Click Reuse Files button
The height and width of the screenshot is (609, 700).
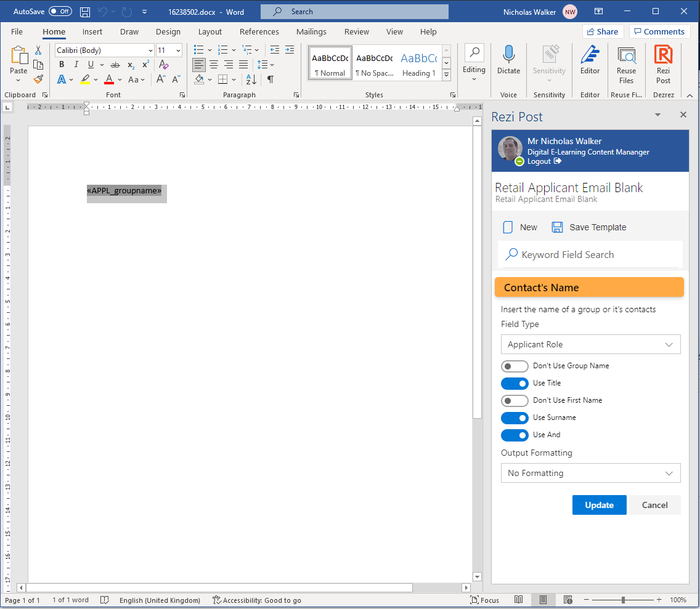coord(626,65)
